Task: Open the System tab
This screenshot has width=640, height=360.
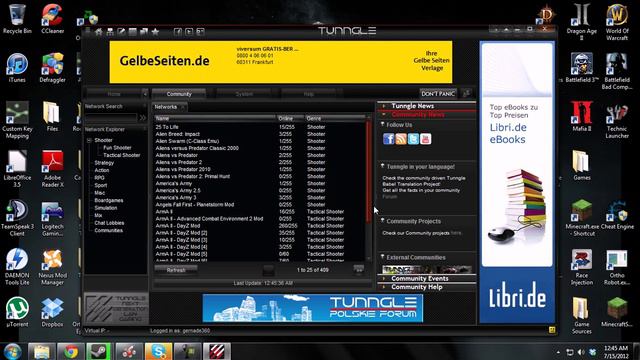Action: 244,94
